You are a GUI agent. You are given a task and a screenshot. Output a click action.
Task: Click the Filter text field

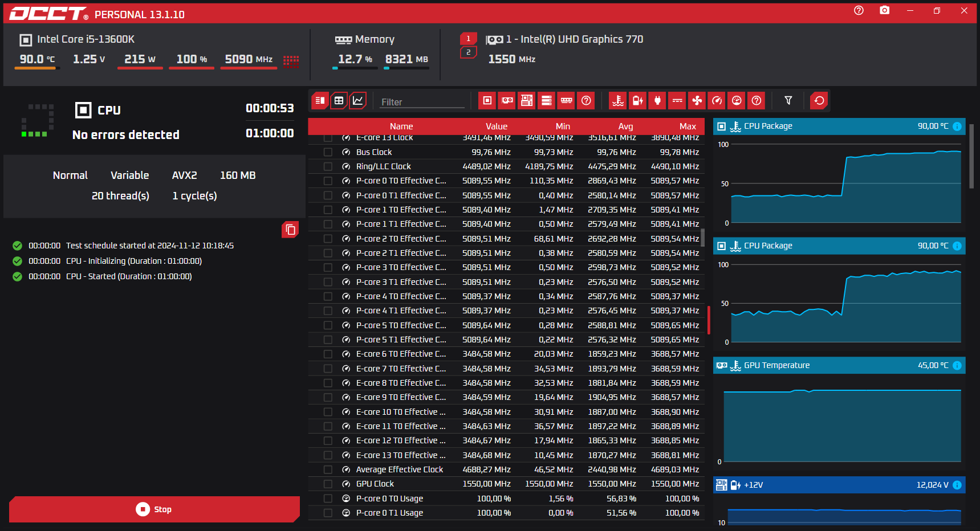pos(422,102)
